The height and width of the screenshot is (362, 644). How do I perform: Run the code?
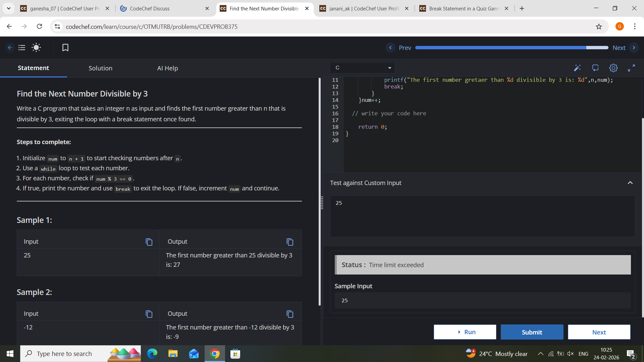(465, 332)
